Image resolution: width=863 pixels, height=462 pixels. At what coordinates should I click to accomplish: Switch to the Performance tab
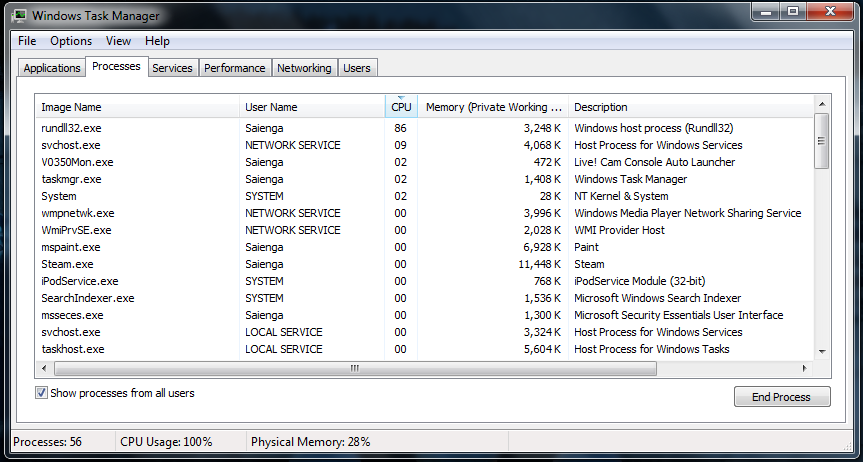coord(235,68)
